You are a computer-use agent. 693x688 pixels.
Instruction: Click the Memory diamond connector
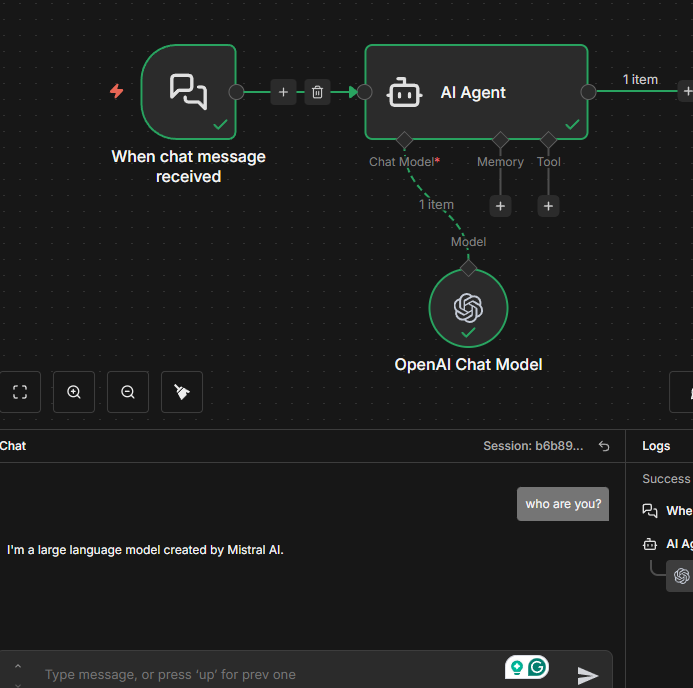tap(500, 140)
